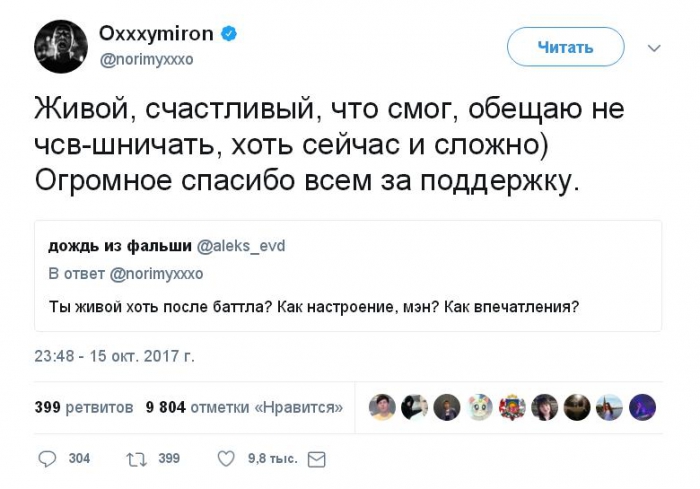The image size is (700, 489).
Task: View the 9 804 отметки «Нравится» list
Action: coord(244,407)
